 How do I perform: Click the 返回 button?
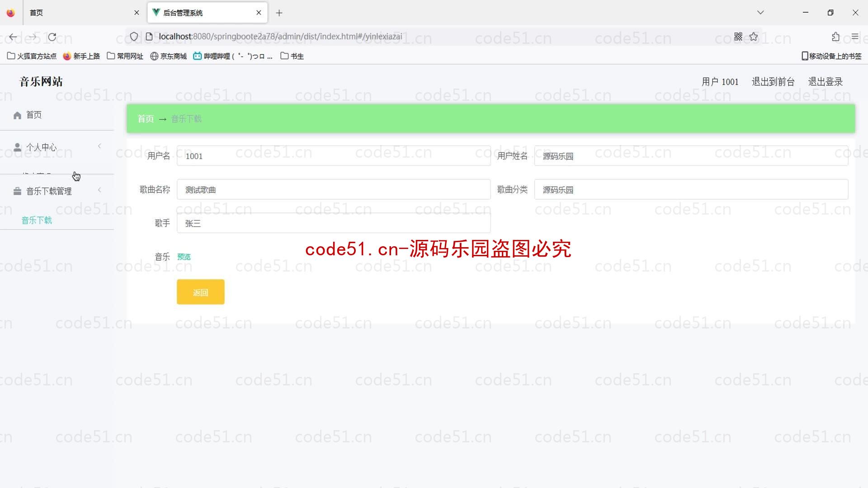(x=201, y=292)
